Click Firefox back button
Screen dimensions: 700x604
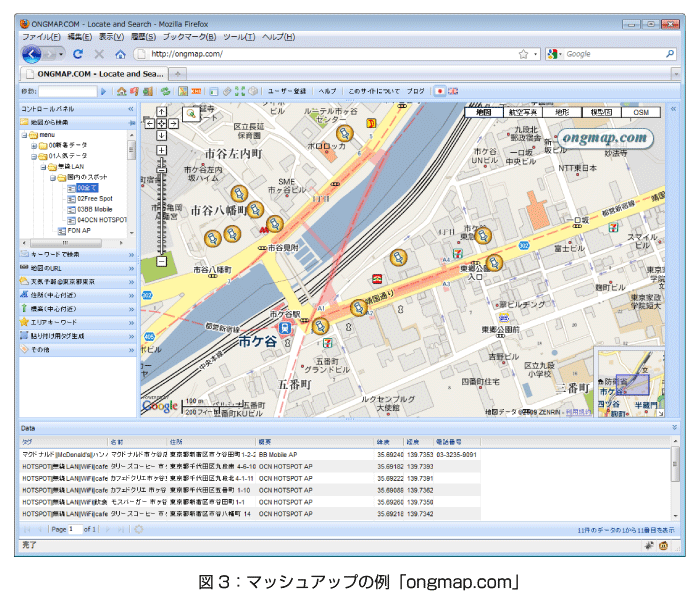point(31,54)
